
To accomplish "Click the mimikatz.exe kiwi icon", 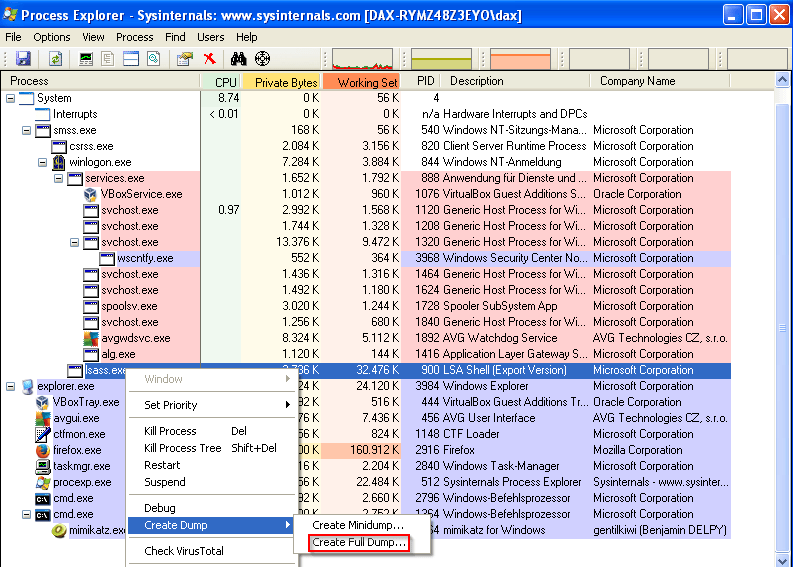I will (x=59, y=531).
